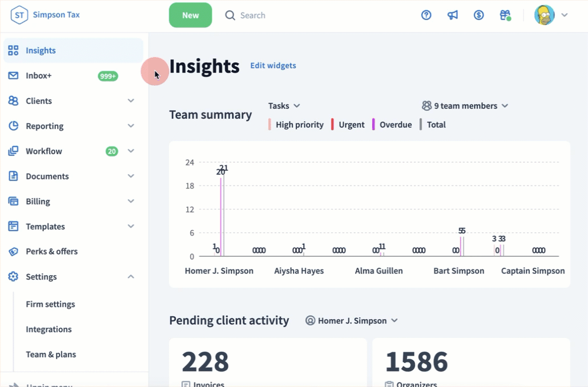
Task: Click the Perks & offers tag icon
Action: point(13,252)
